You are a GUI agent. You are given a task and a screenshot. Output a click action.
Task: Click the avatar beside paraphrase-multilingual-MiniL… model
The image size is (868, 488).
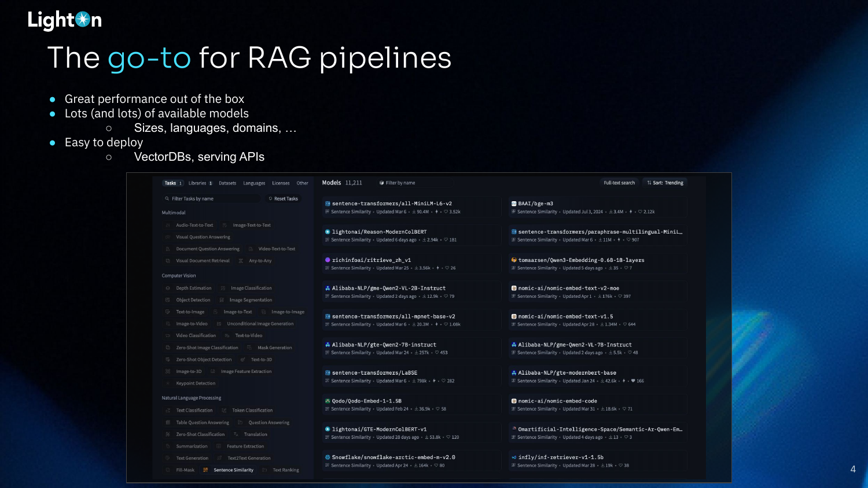[x=514, y=232]
